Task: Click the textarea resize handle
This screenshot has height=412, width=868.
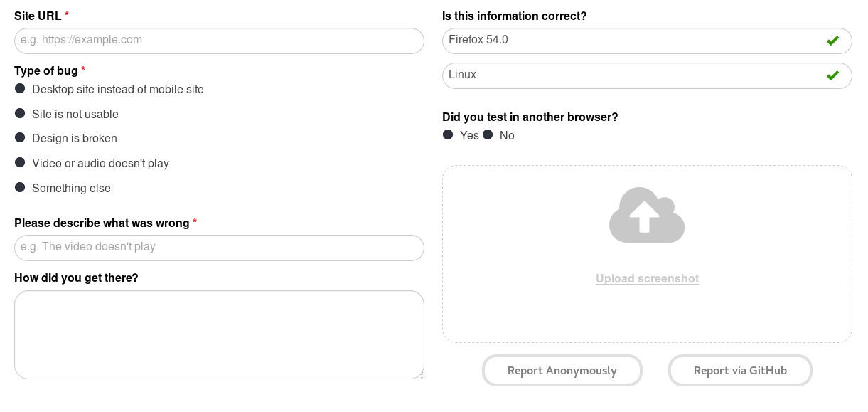Action: tap(421, 376)
